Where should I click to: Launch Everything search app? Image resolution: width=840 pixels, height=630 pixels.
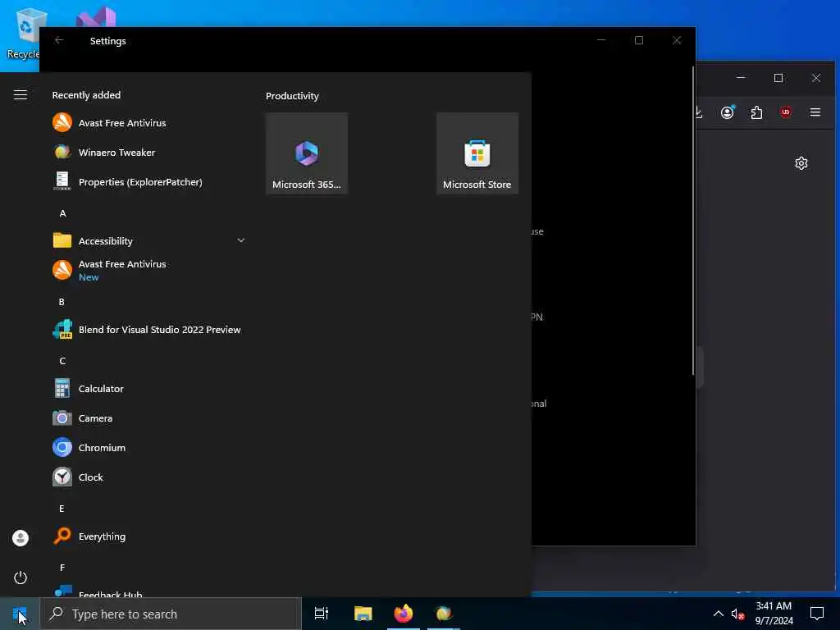148,536
